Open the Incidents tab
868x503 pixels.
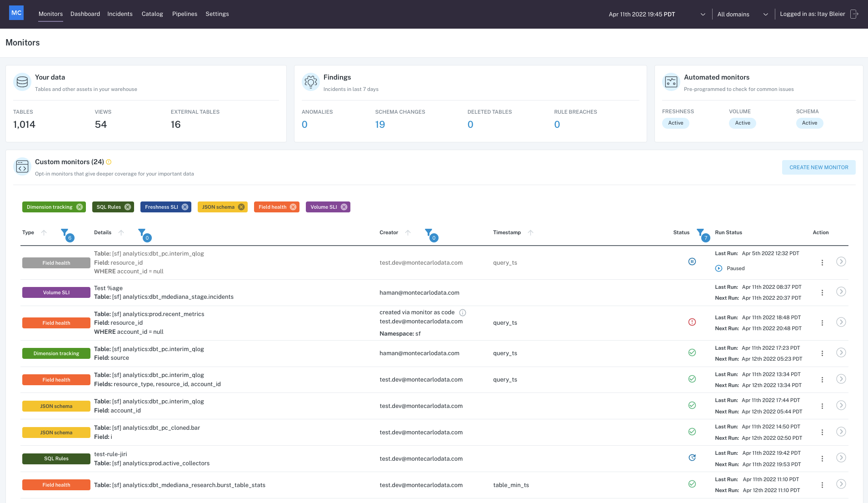point(120,14)
